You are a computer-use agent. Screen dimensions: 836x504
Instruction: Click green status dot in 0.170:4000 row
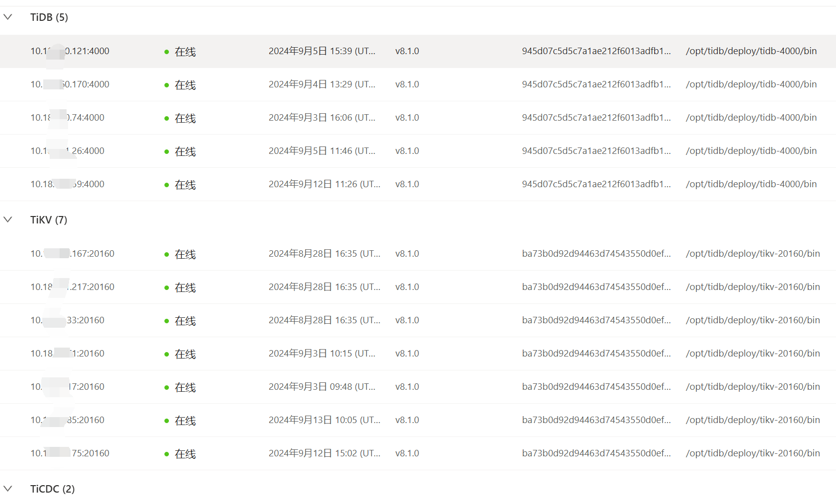167,85
